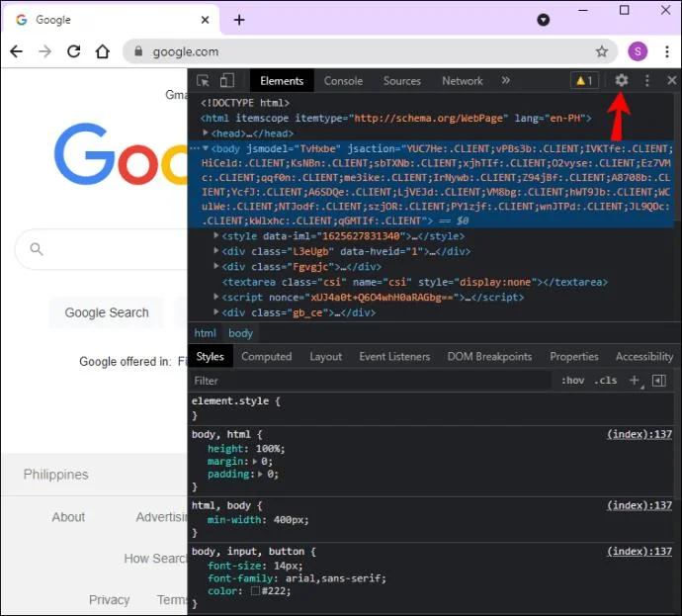Open source link for body, input, button rule
The width and height of the screenshot is (682, 616).
(639, 551)
